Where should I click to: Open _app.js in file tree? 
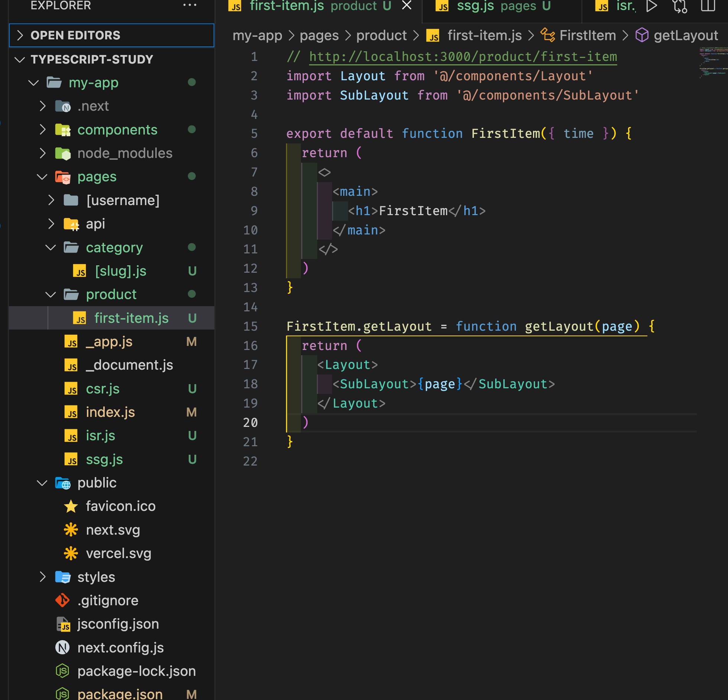109,342
